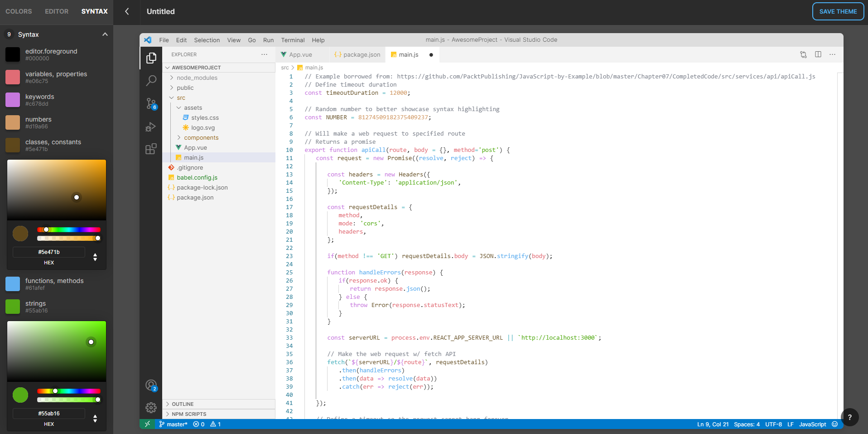Click the Spaces: 4 indicator

tap(747, 424)
